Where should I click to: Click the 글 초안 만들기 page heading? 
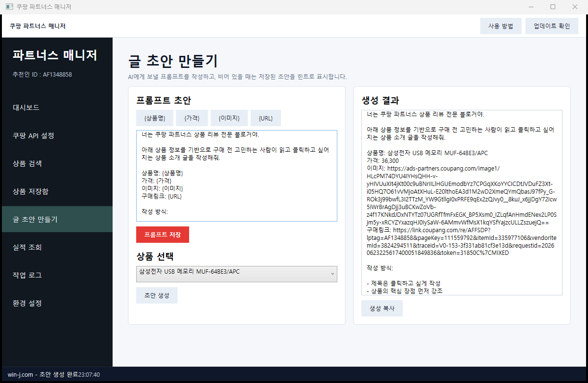click(173, 61)
